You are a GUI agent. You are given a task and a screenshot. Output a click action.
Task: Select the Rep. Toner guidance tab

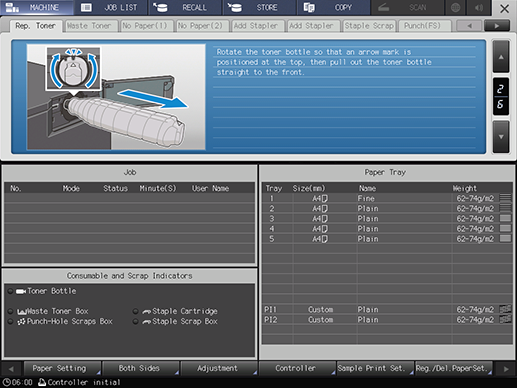[35, 26]
